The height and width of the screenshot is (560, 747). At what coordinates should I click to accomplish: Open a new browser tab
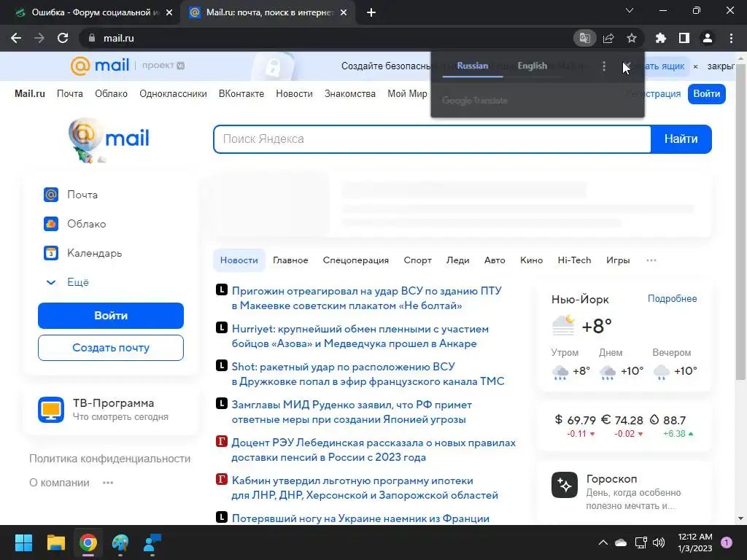(x=371, y=13)
